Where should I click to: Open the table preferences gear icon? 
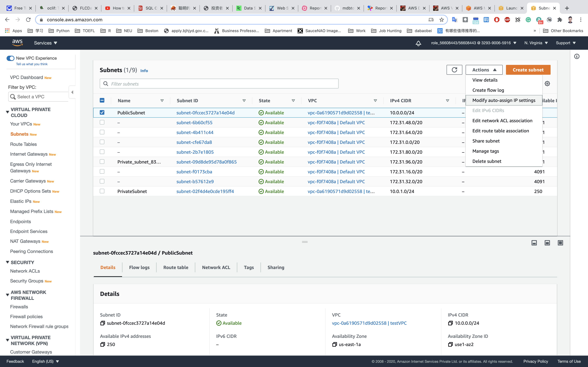point(547,84)
